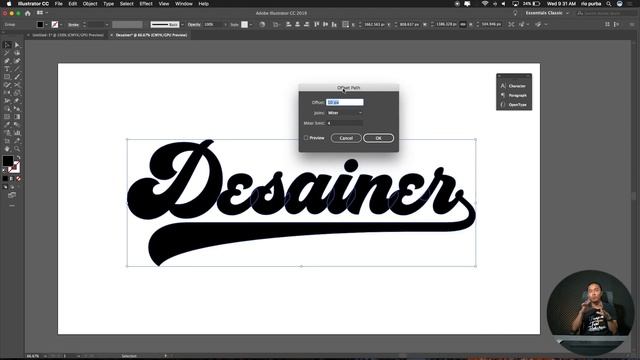Image resolution: width=640 pixels, height=360 pixels.
Task: Select the Line Segment tool
Action: tap(17, 69)
